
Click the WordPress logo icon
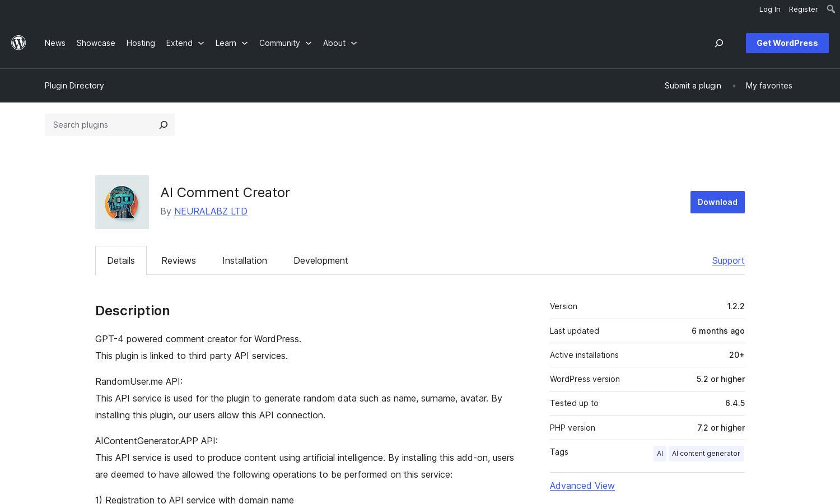[18, 43]
